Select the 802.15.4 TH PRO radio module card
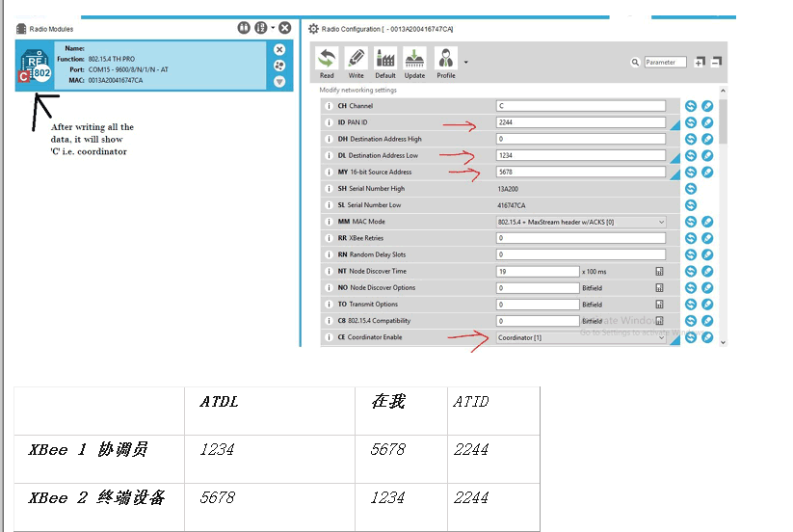This screenshot has width=793, height=532. click(x=154, y=66)
